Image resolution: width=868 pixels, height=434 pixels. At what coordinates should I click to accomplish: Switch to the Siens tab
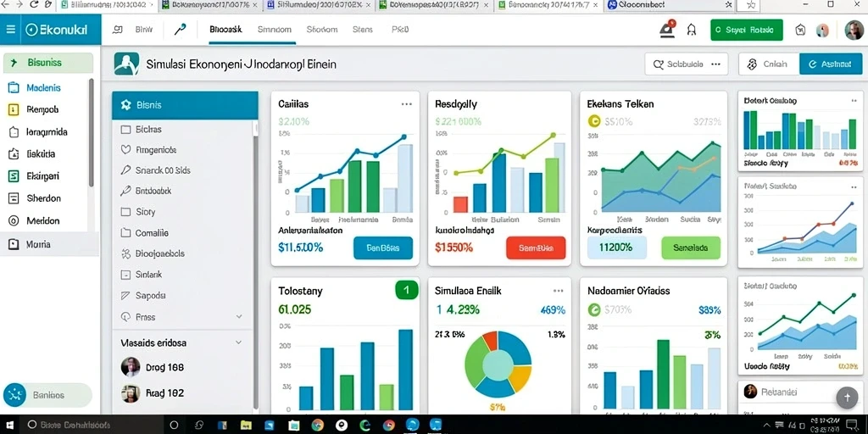click(x=363, y=30)
